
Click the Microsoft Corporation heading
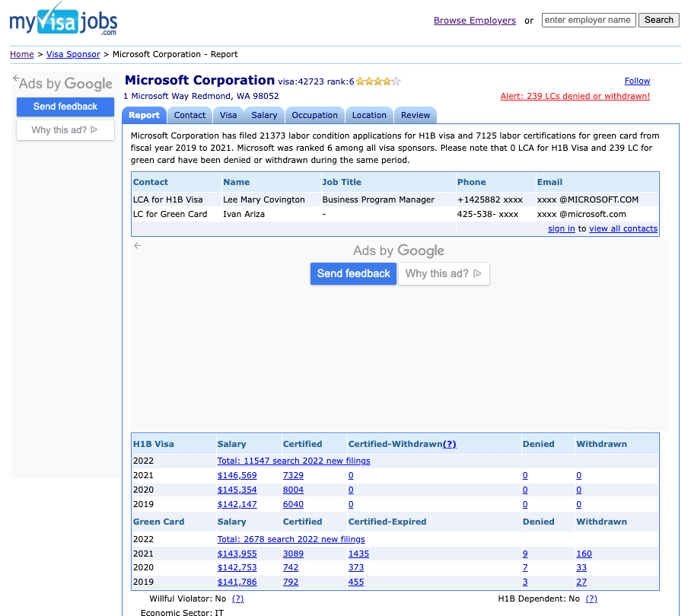[x=199, y=80]
